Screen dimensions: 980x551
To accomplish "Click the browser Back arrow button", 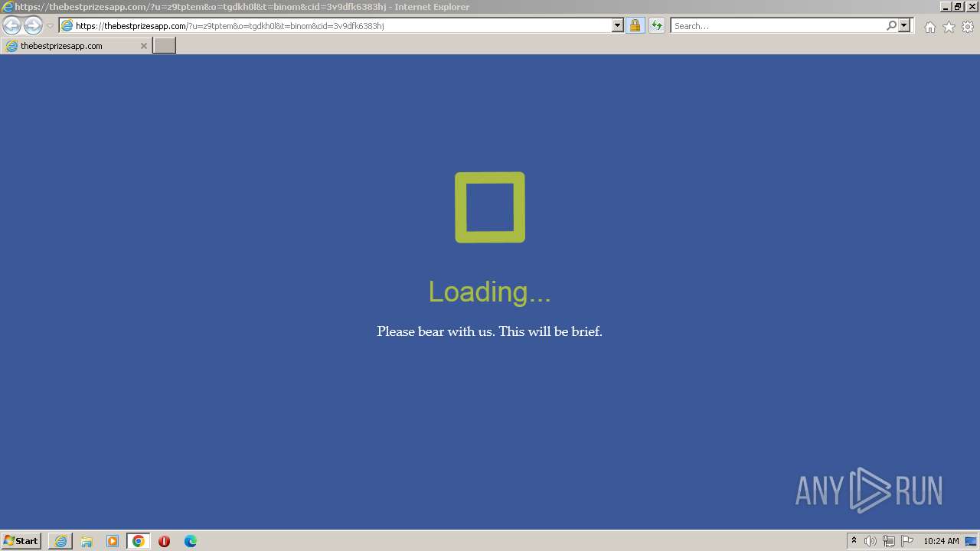I will [11, 26].
